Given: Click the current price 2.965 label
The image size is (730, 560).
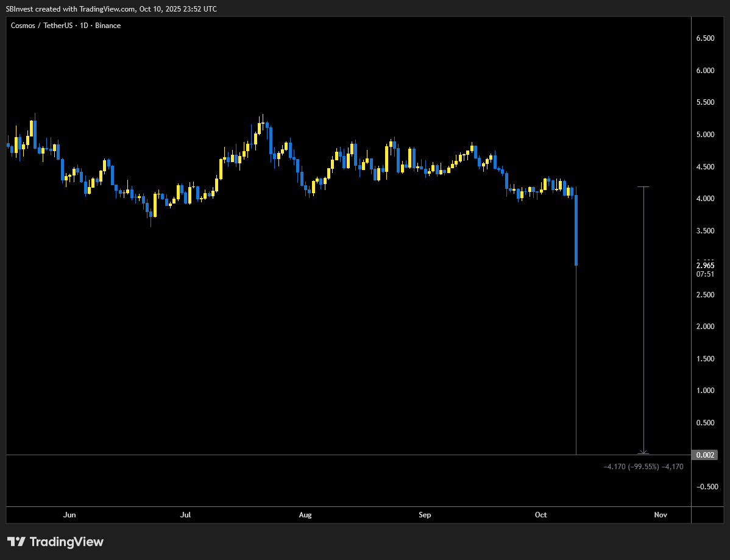Looking at the screenshot, I should pos(706,266).
